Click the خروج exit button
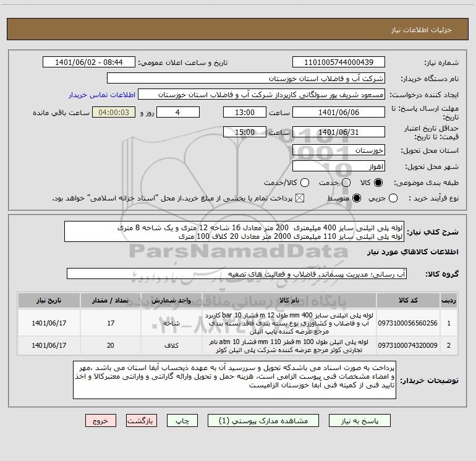476x461 pixels. [101, 421]
